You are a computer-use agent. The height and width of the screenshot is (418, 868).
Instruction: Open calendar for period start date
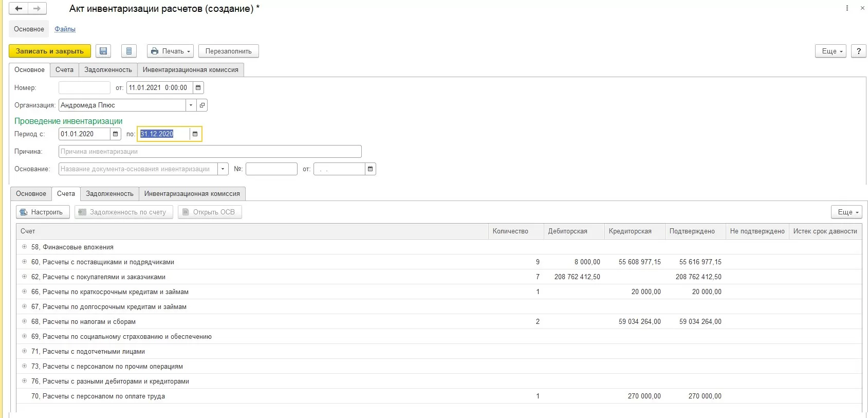pyautogui.click(x=115, y=134)
